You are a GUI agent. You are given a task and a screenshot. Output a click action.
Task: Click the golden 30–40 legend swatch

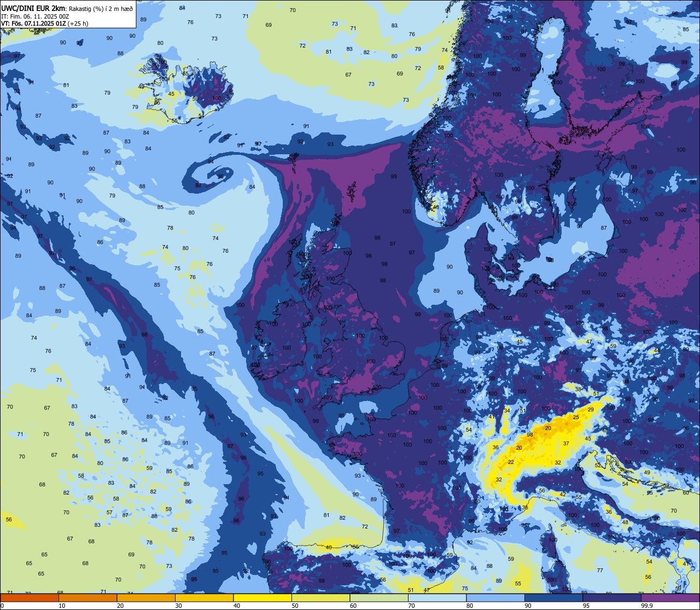coord(204,597)
